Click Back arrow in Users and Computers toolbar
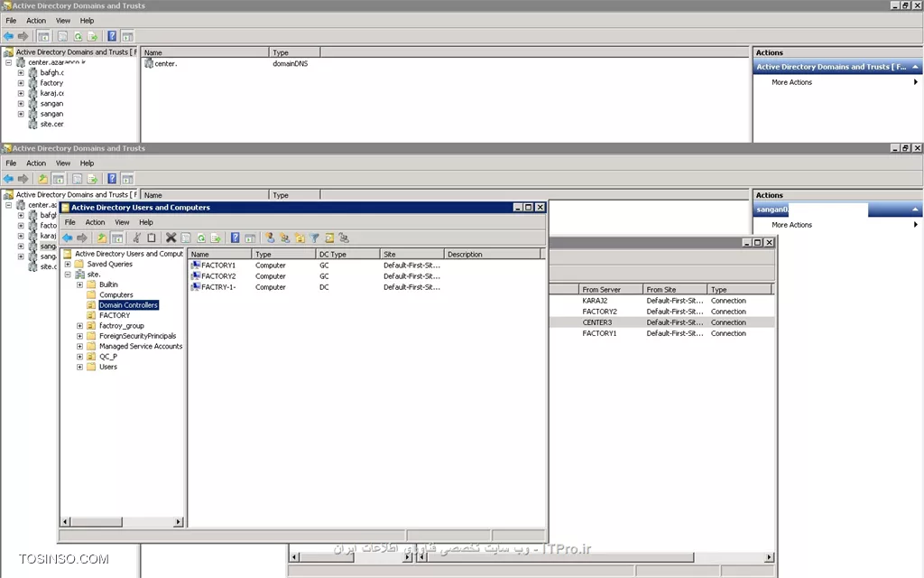 68,238
